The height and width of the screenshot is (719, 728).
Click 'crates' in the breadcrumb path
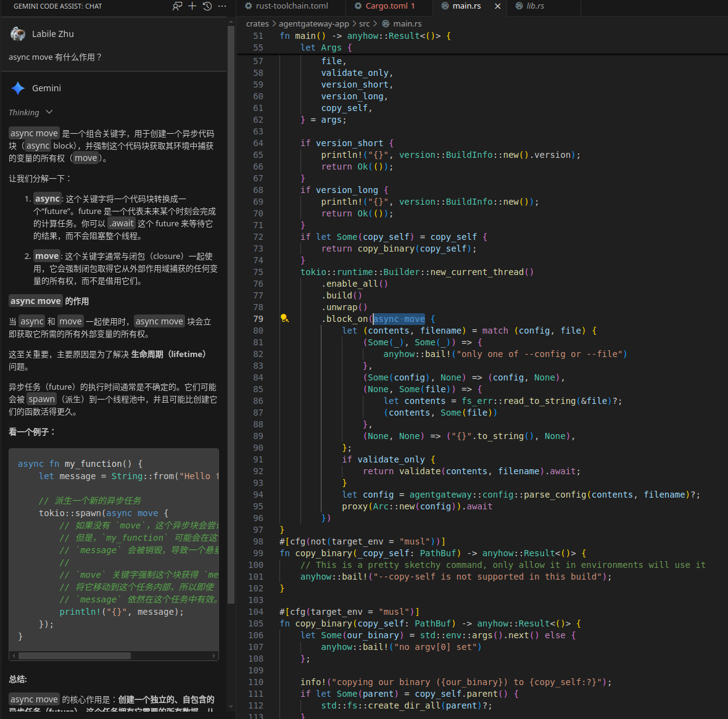coord(257,23)
